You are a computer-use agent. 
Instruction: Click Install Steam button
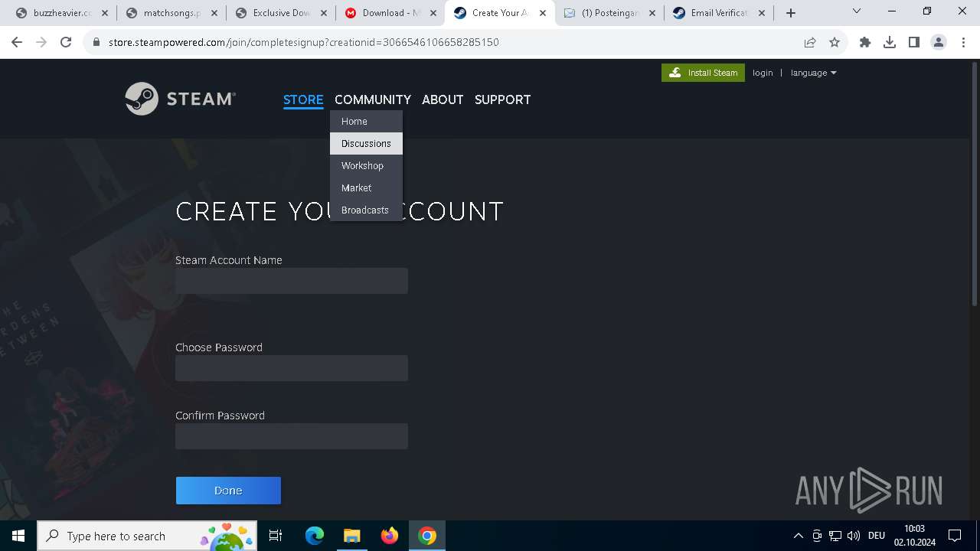point(703,73)
